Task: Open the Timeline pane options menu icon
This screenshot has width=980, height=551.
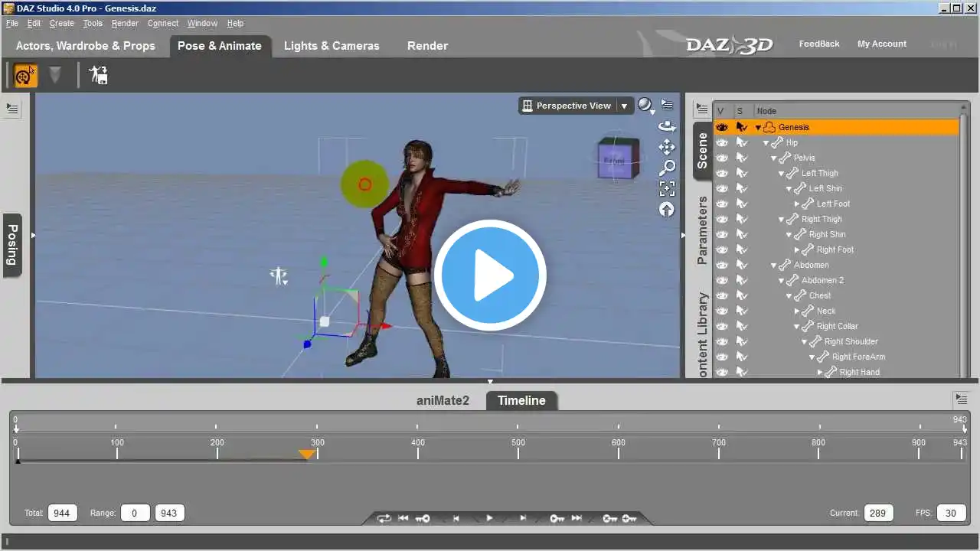Action: pos(961,399)
